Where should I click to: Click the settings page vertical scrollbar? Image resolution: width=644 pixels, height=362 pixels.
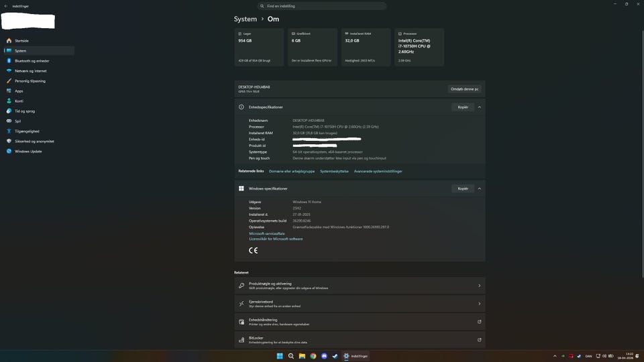[x=643, y=154]
